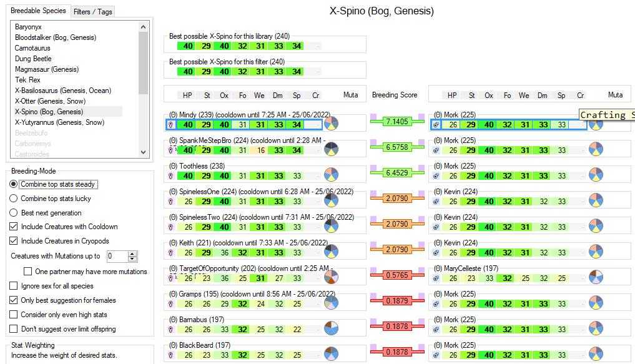Viewport: 635px width, 364px height.
Task: Click the female sex icon beside Gramps
Action: pyautogui.click(x=171, y=303)
